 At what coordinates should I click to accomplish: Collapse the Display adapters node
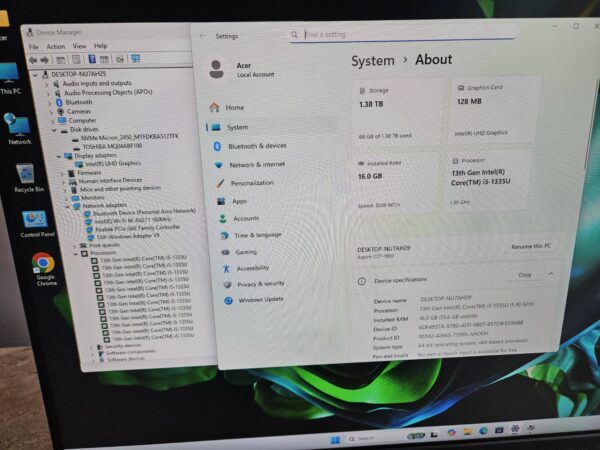(58, 156)
